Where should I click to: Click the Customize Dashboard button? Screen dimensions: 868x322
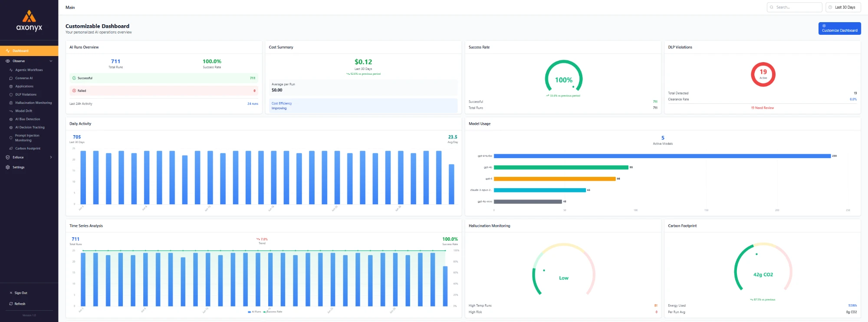click(839, 28)
